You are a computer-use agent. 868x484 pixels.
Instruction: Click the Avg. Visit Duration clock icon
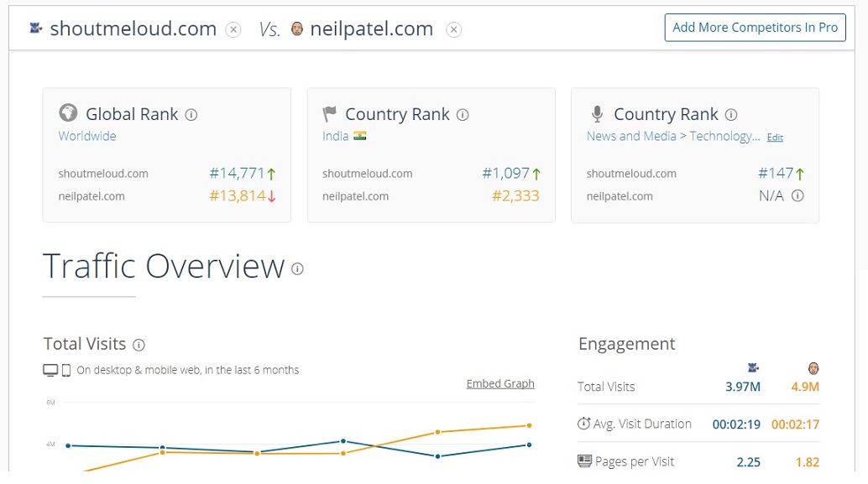click(x=584, y=424)
